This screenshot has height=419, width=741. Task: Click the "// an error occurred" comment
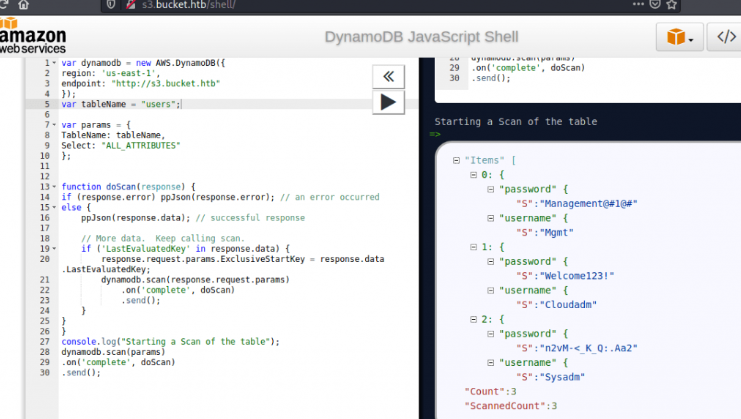330,197
